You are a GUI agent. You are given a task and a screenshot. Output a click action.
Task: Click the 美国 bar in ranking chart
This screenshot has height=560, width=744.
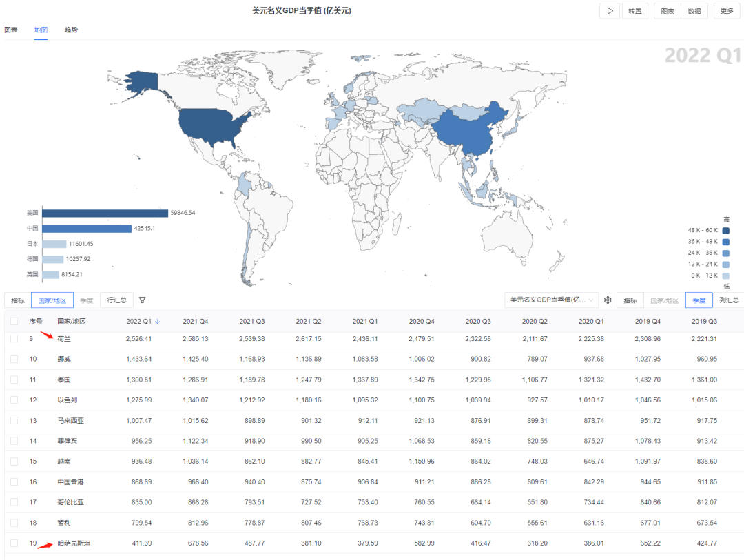coord(105,213)
